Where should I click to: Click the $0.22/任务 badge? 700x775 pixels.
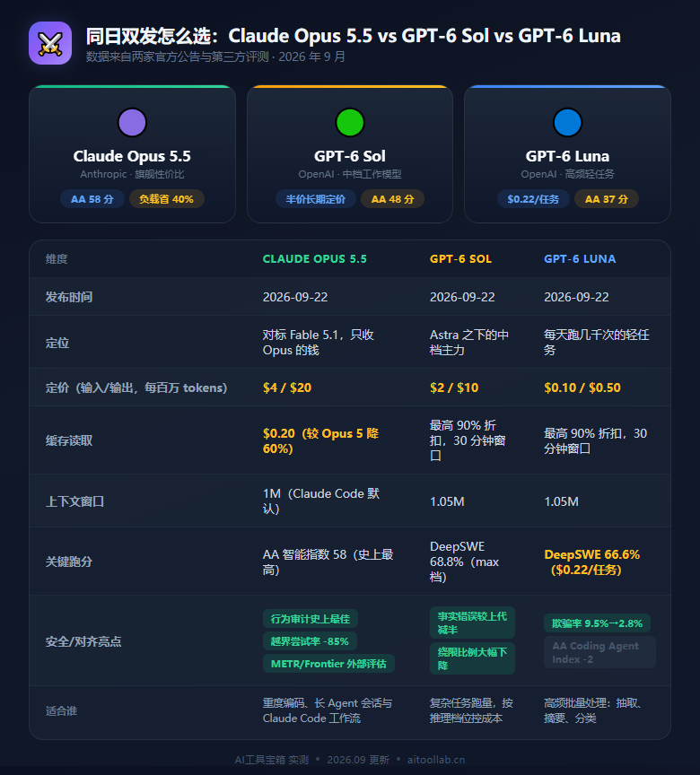point(533,199)
